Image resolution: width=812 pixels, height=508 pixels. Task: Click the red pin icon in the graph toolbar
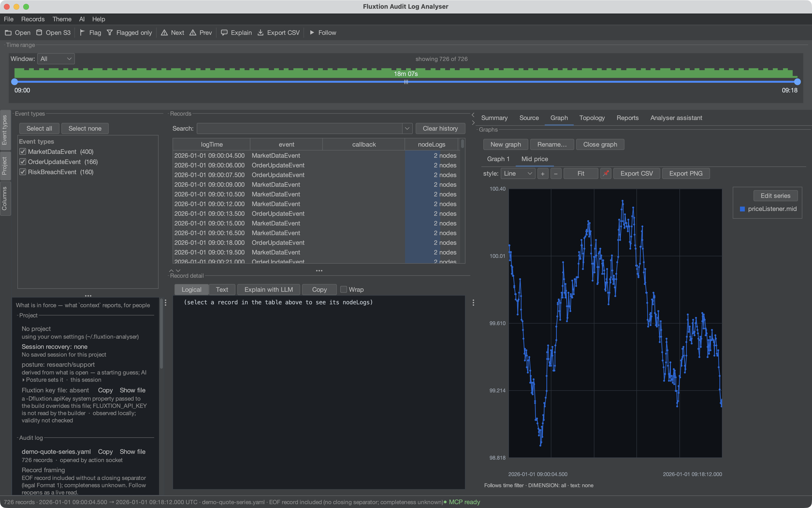click(606, 173)
